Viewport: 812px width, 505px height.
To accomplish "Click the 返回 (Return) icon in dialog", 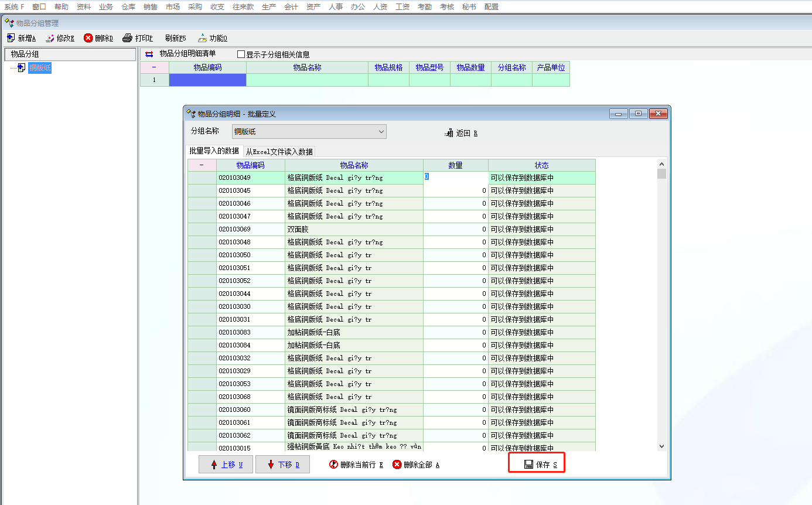I will (x=449, y=133).
